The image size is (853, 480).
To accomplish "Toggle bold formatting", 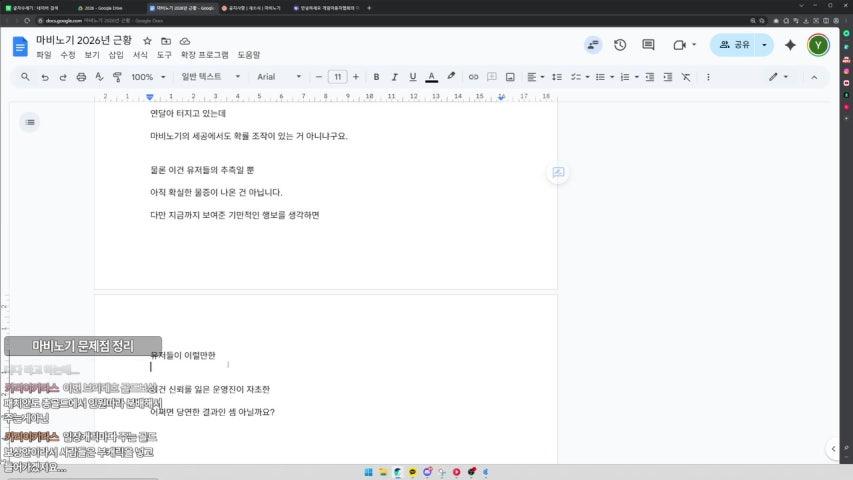I will pyautogui.click(x=376, y=77).
